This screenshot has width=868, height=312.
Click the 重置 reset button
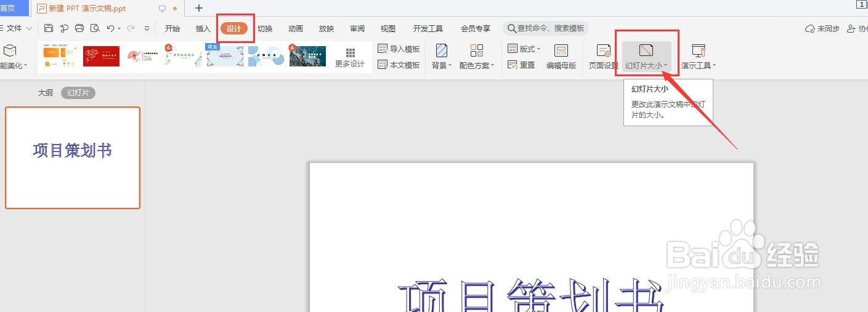coord(521,65)
